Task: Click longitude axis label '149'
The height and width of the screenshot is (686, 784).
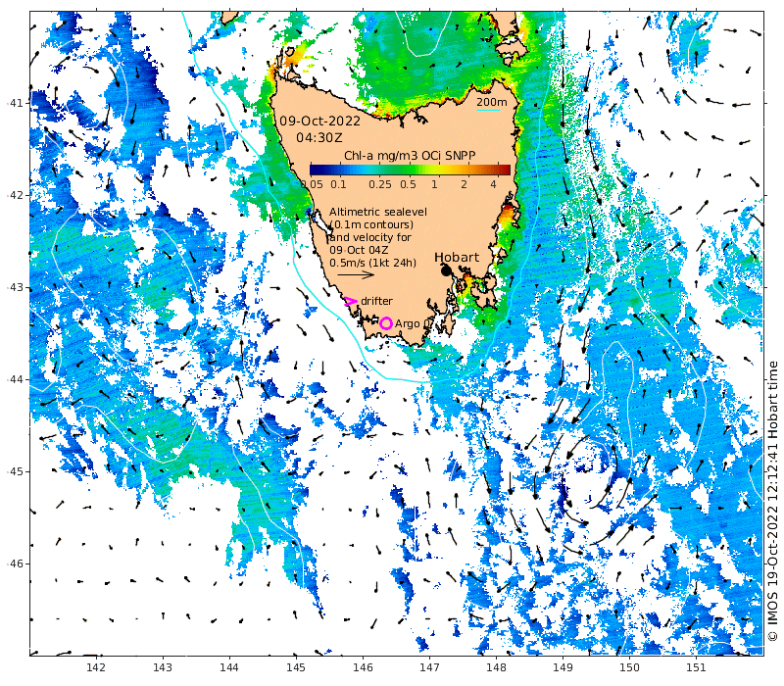Action: (x=563, y=667)
